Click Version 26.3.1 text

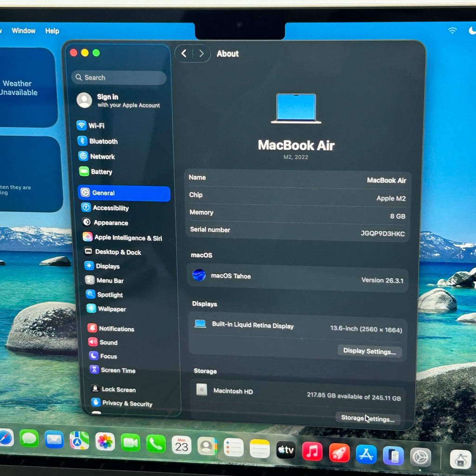383,280
